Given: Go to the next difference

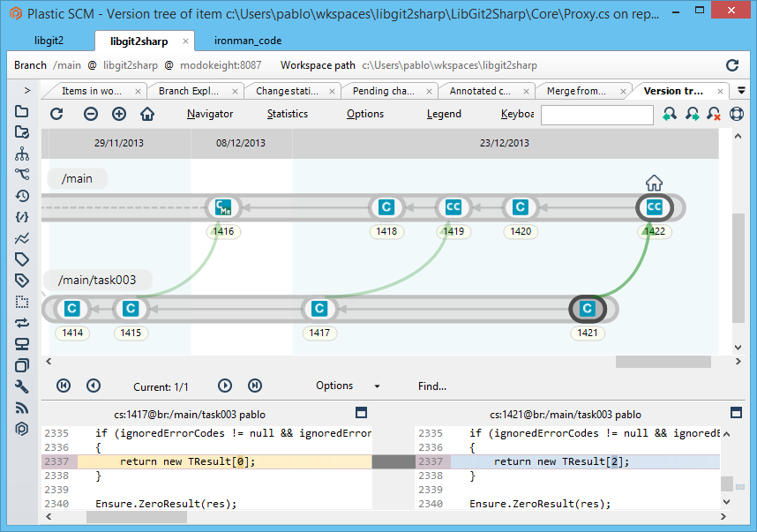Looking at the screenshot, I should pos(225,386).
